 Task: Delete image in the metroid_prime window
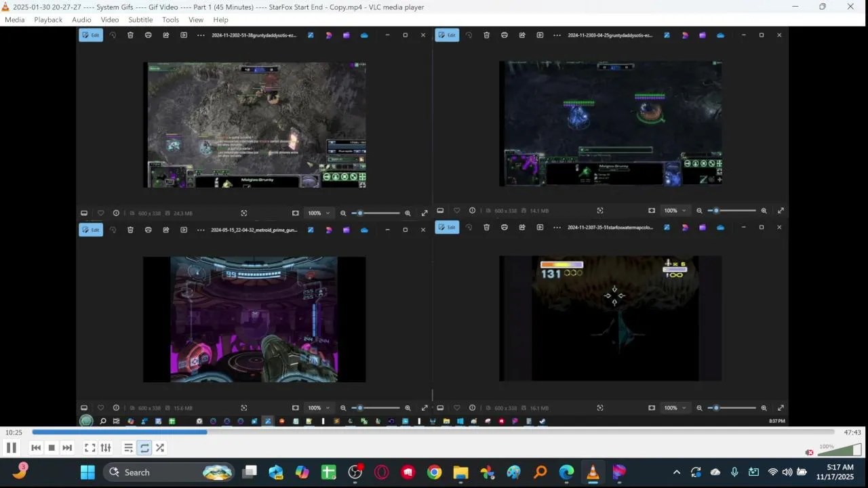point(130,230)
